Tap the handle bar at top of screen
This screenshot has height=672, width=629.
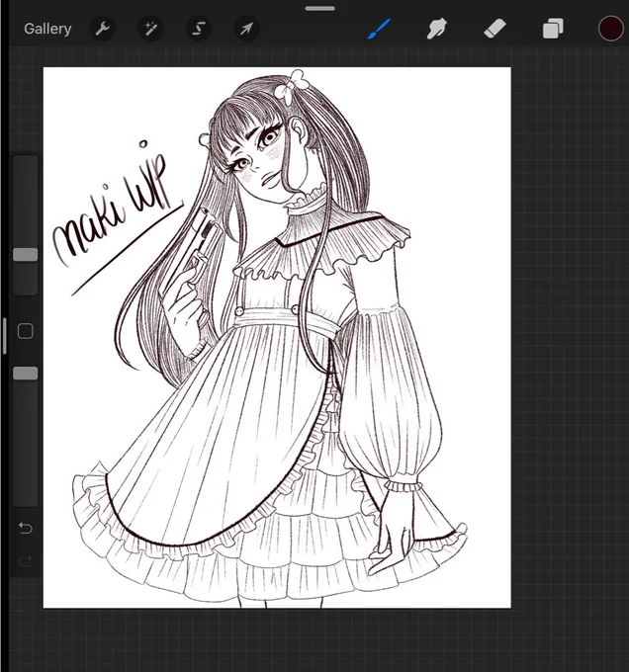319,8
